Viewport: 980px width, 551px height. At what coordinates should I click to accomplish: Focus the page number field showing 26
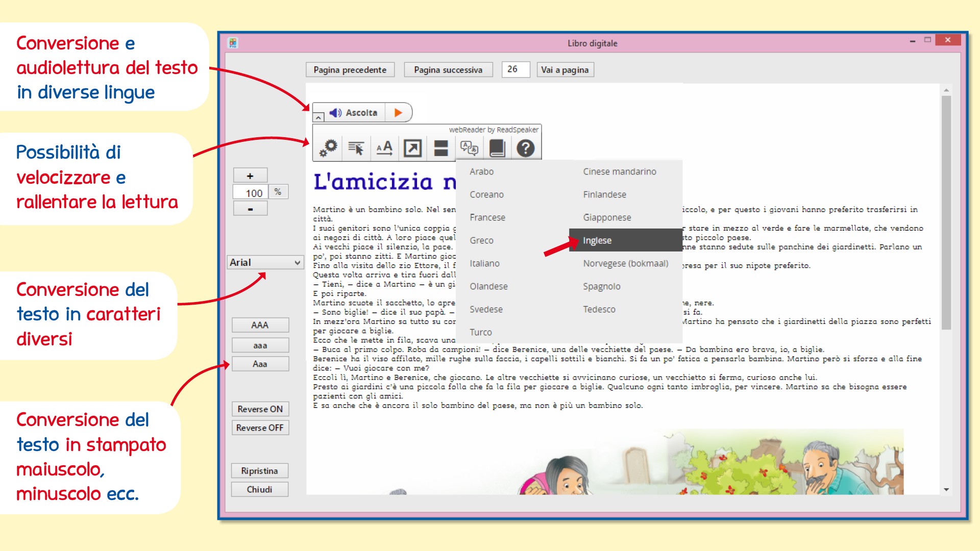point(516,69)
